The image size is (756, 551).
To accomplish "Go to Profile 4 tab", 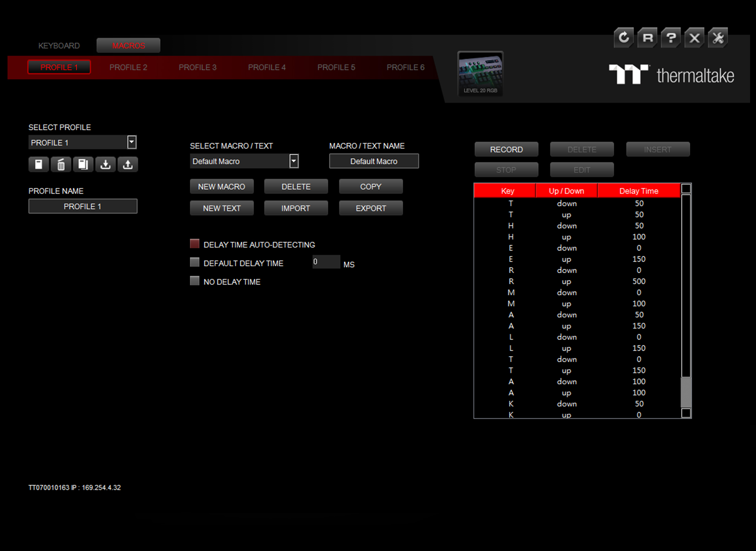I will click(267, 67).
